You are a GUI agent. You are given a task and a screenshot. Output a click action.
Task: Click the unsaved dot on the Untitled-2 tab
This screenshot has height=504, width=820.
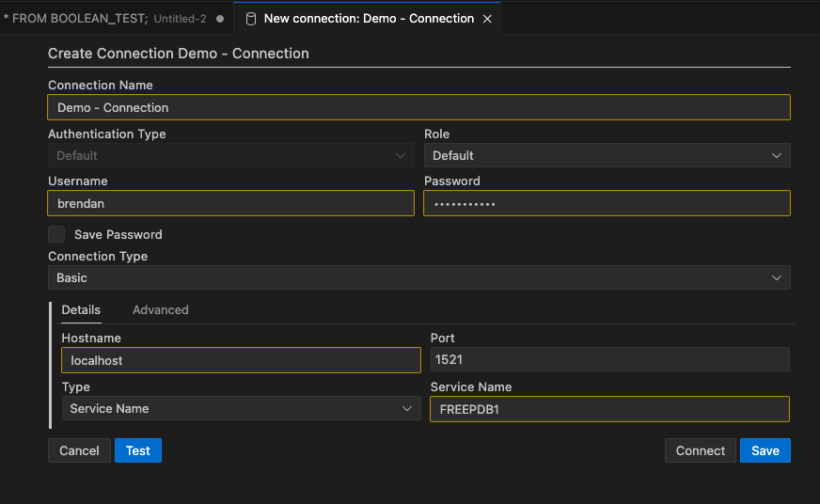click(220, 19)
